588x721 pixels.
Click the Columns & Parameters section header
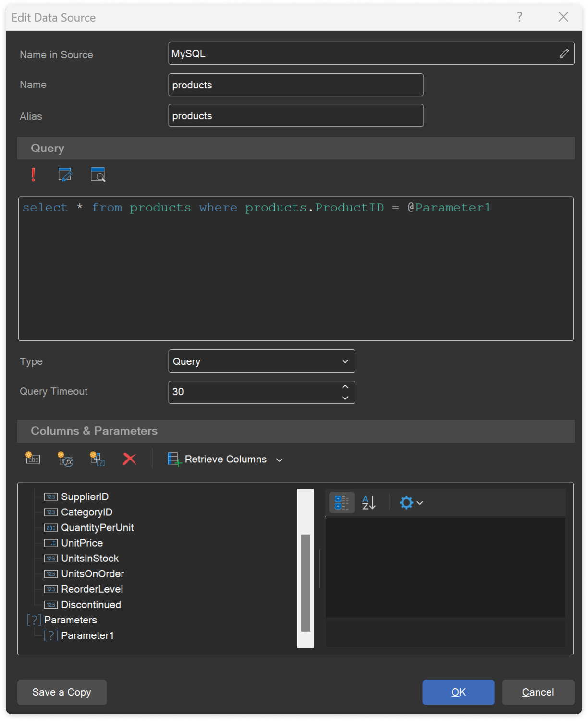(x=296, y=431)
